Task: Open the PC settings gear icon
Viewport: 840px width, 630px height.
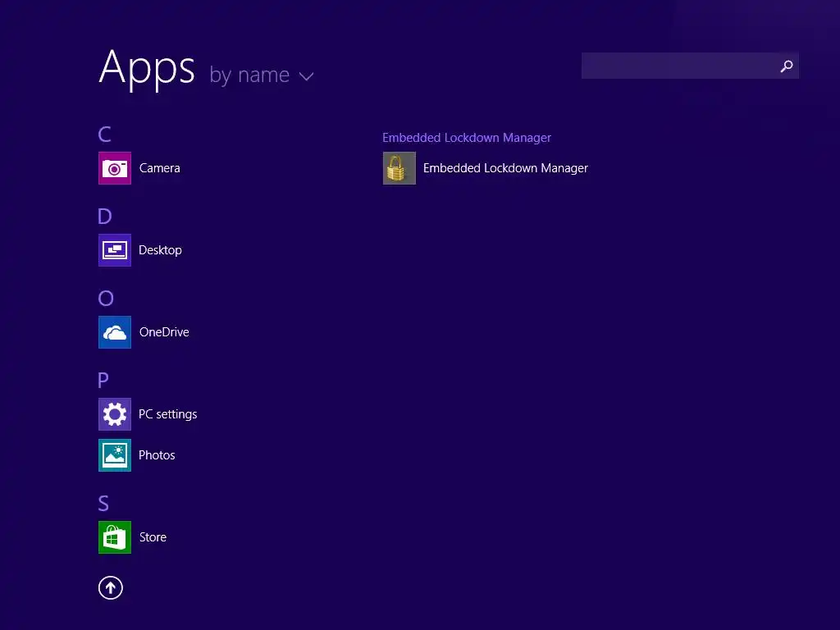Action: 115,414
